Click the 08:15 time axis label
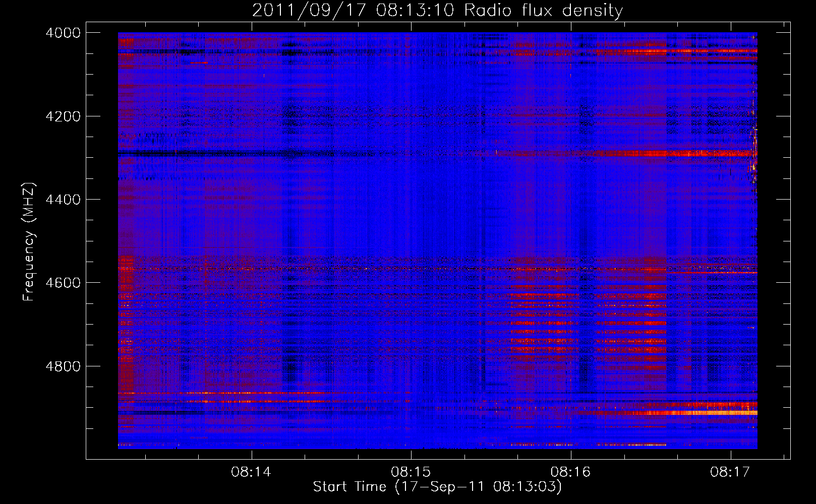 click(411, 472)
